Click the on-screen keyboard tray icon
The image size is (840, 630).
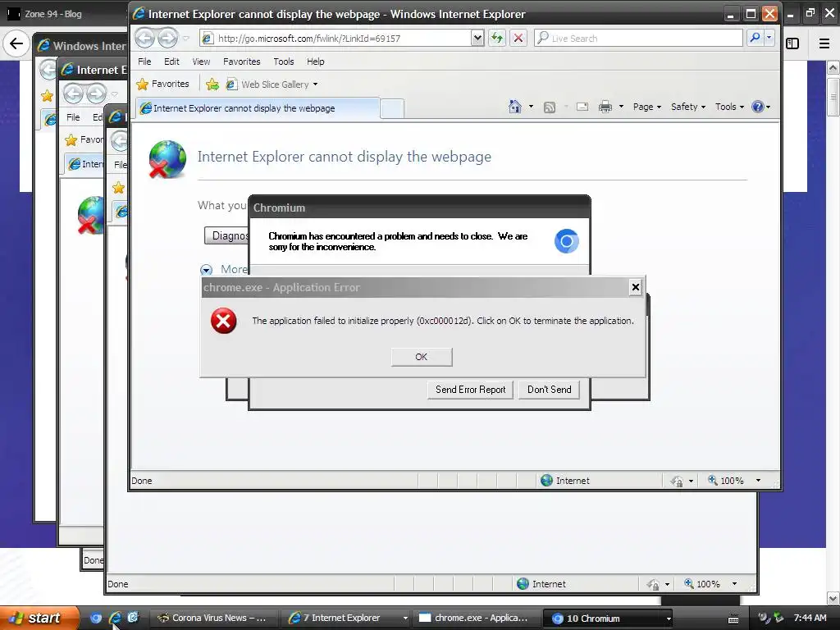(733, 619)
